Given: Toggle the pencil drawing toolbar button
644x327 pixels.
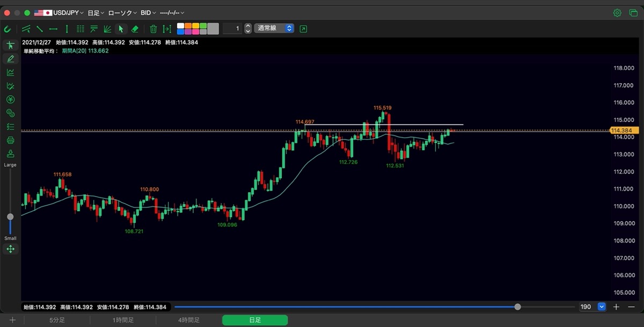Looking at the screenshot, I should pos(10,59).
